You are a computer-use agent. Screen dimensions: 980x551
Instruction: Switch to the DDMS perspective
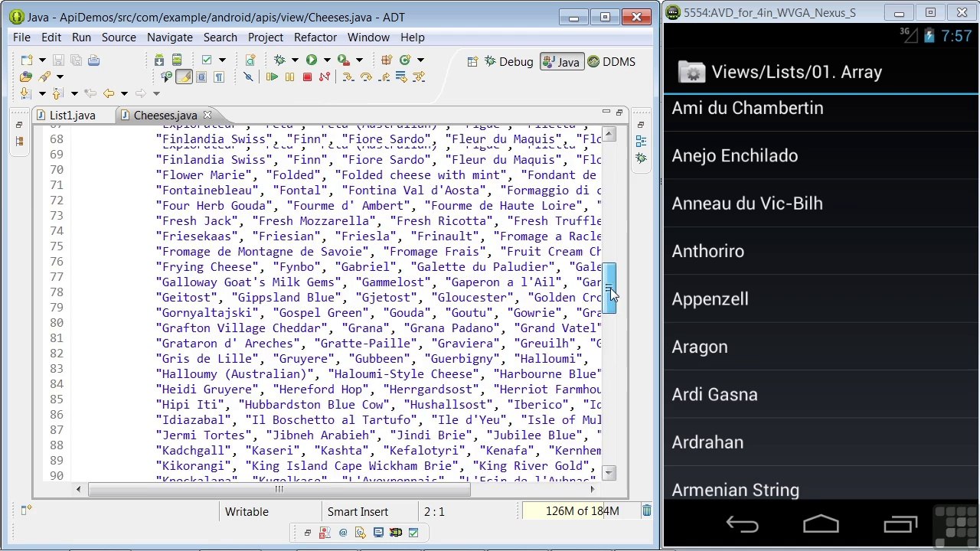pyautogui.click(x=612, y=61)
